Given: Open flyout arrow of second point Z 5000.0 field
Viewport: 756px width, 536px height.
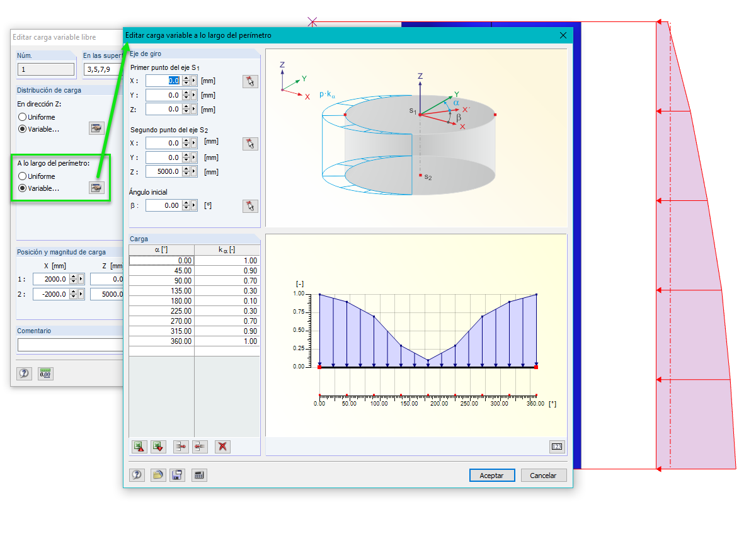Looking at the screenshot, I should [194, 171].
